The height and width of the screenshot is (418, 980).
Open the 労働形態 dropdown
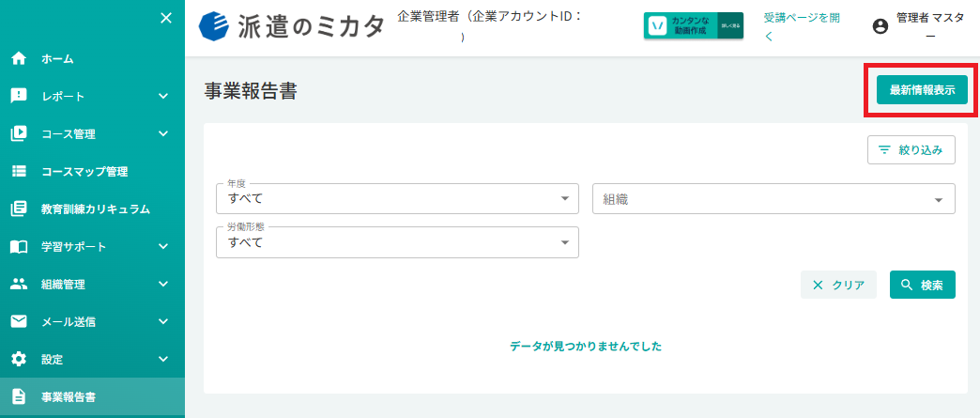tap(397, 242)
